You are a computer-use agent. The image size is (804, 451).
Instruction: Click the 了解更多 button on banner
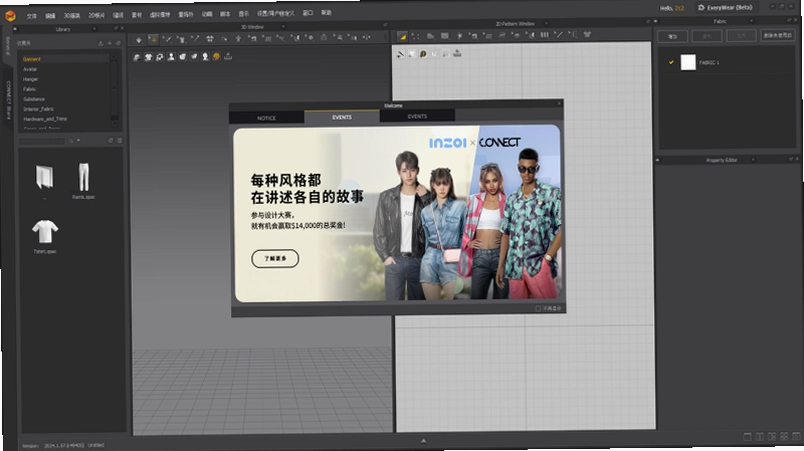pos(275,258)
